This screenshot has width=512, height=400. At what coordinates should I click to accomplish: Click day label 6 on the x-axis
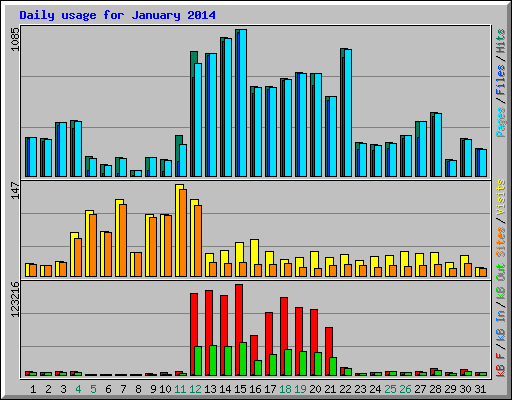pos(108,389)
